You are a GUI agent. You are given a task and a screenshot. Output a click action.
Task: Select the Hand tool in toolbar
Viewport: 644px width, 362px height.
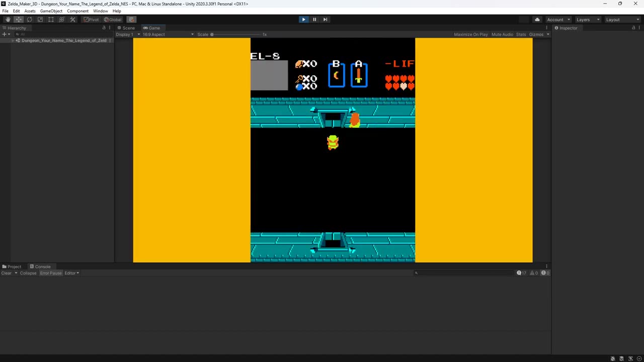coord(8,20)
